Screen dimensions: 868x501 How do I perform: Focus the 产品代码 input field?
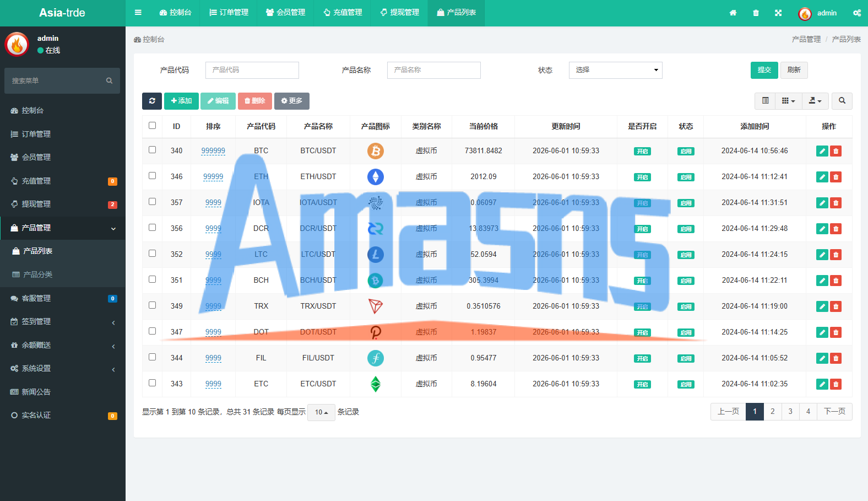point(252,70)
